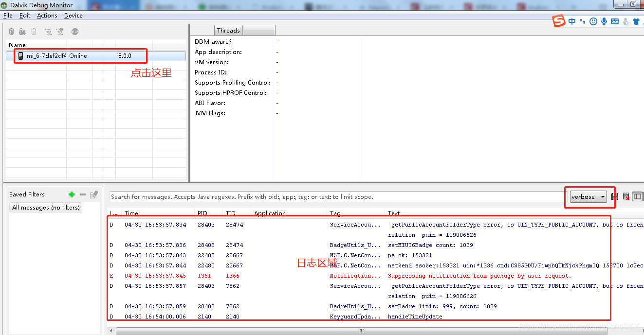The image size is (644, 335).
Task: Select the All messages (no filters) filter
Action: [x=46, y=208]
